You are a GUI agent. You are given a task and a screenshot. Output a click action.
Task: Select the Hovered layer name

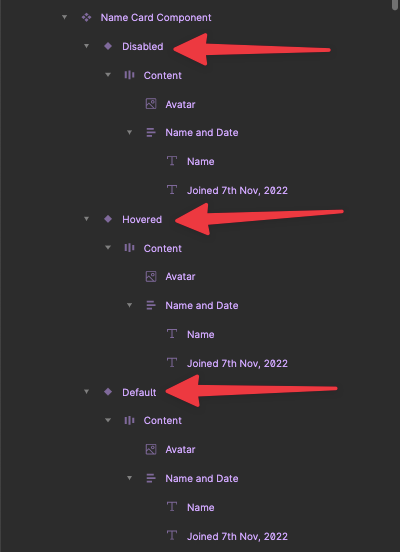point(142,219)
